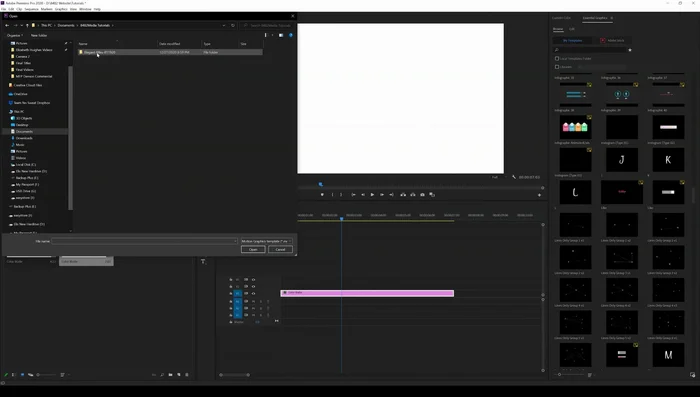
Task: Open the Organize dropdown in Open dialog
Action: point(15,35)
